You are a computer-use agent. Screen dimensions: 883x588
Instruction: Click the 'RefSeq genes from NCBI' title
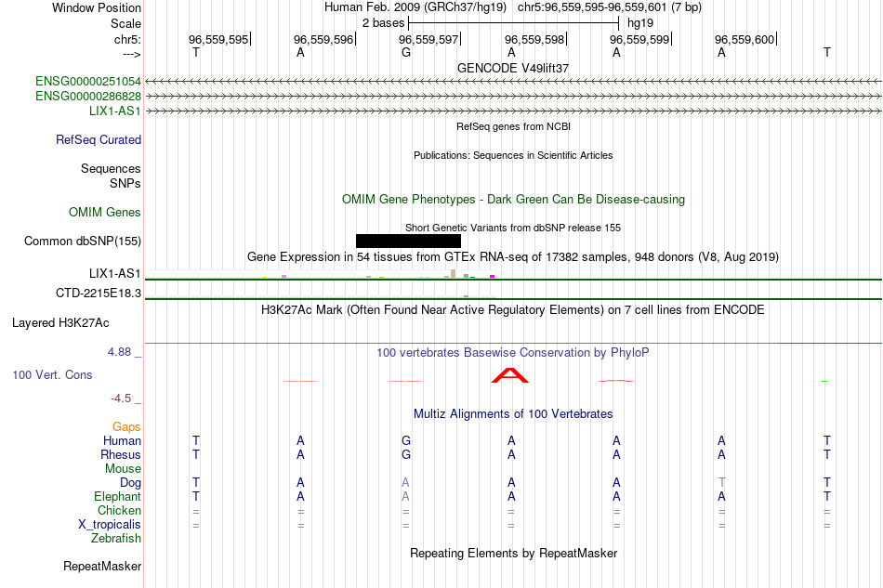point(514,126)
